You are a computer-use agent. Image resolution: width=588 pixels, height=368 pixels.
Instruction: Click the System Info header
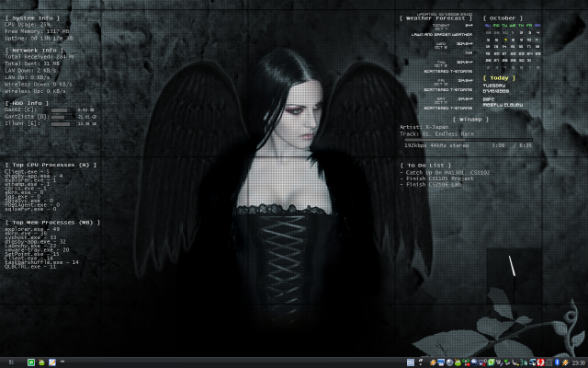[x=32, y=18]
